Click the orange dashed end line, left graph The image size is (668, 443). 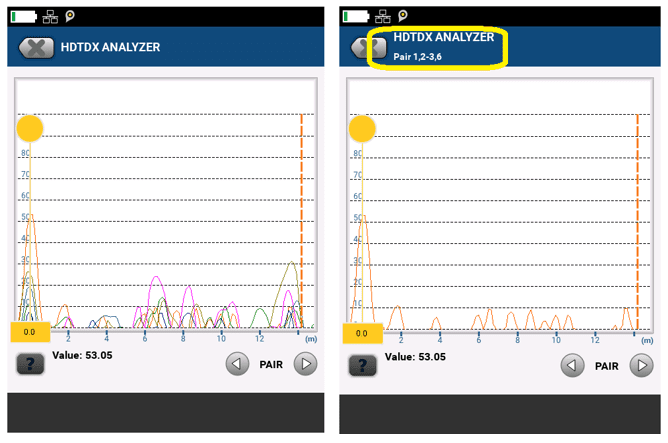click(x=301, y=220)
